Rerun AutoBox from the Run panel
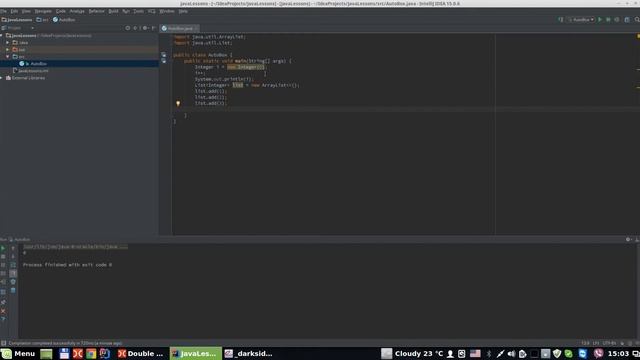The width and height of the screenshot is (640, 360). (x=3, y=248)
